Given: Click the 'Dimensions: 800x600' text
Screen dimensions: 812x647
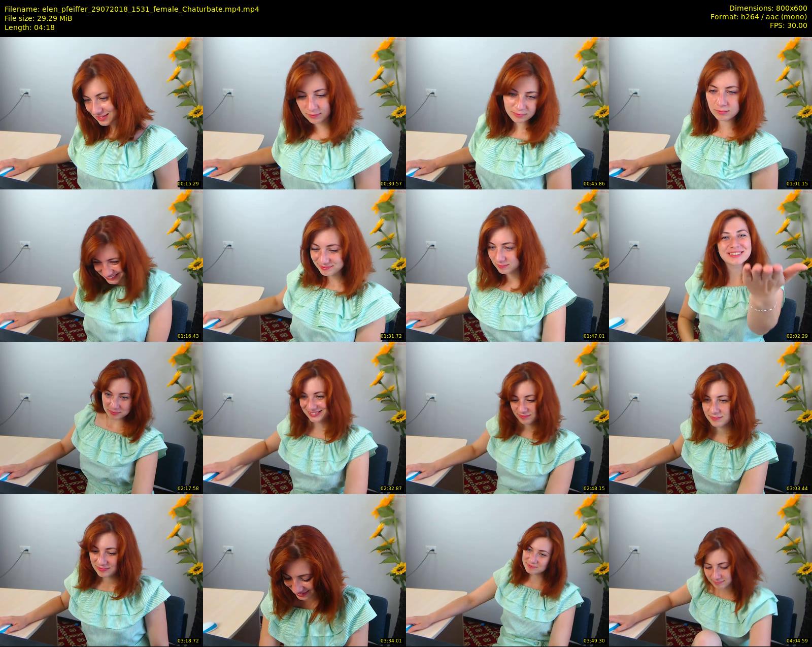Looking at the screenshot, I should click(x=768, y=9).
